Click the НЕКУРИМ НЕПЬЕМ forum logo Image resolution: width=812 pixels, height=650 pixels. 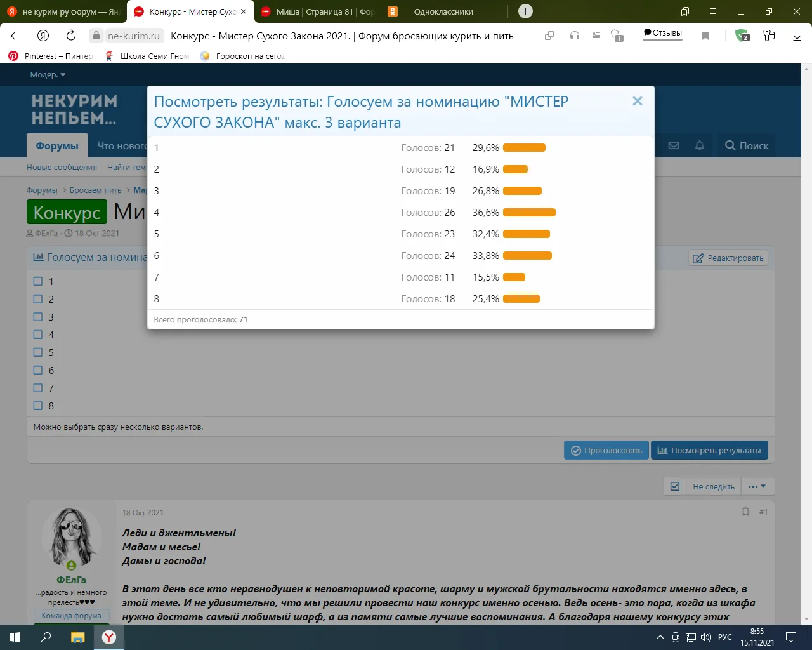point(74,109)
